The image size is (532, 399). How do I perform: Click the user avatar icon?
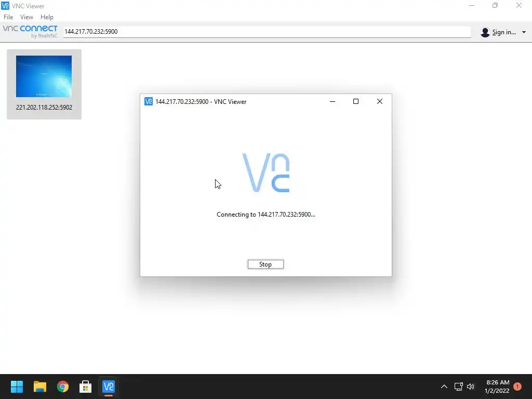coord(485,32)
